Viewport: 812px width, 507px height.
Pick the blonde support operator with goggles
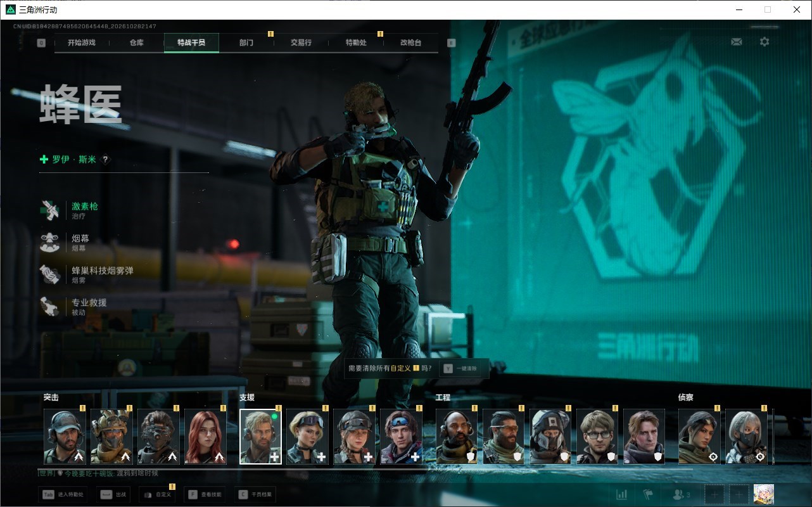coord(308,437)
